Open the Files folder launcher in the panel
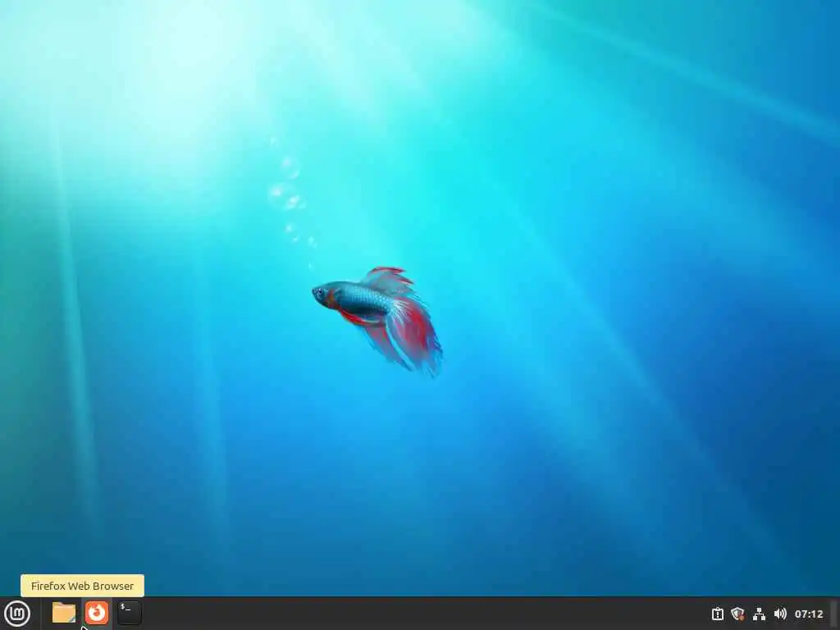The width and height of the screenshot is (840, 630). pyautogui.click(x=64, y=613)
